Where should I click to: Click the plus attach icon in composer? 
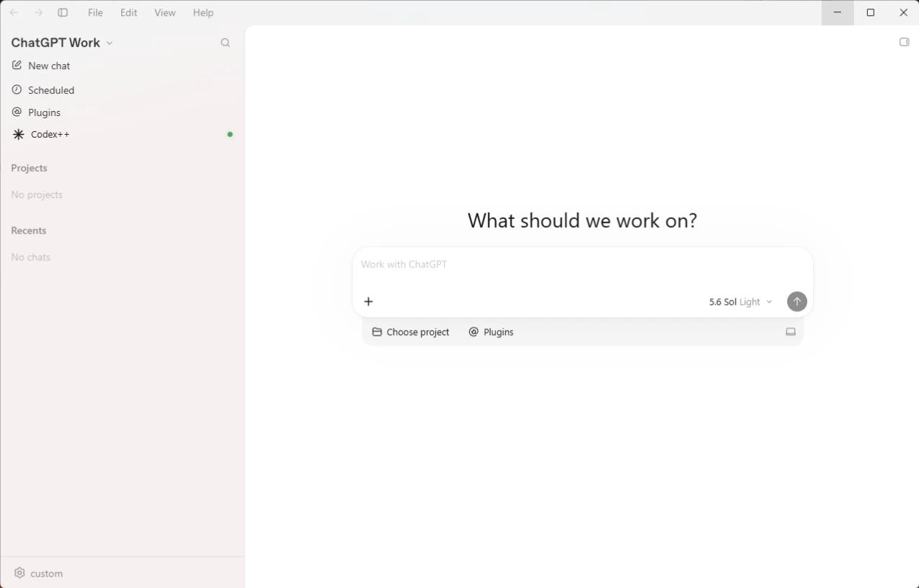[368, 302]
